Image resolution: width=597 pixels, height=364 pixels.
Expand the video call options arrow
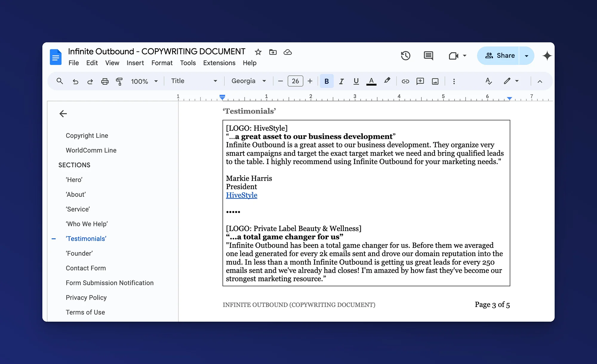[464, 56]
